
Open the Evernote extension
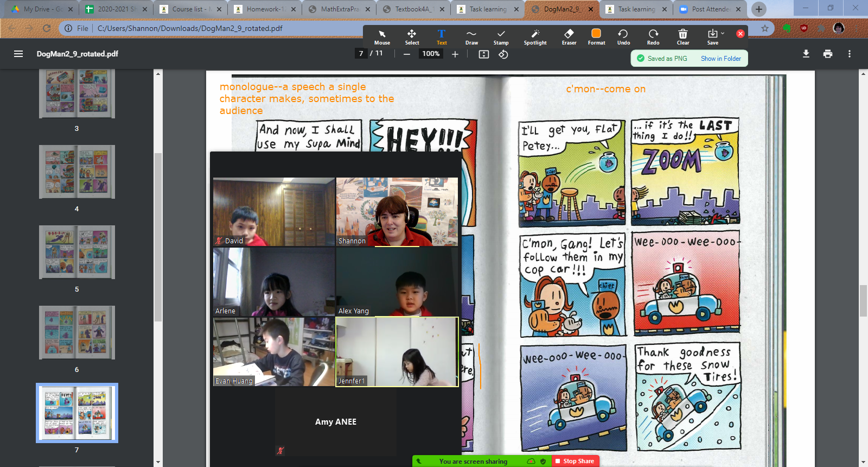787,28
